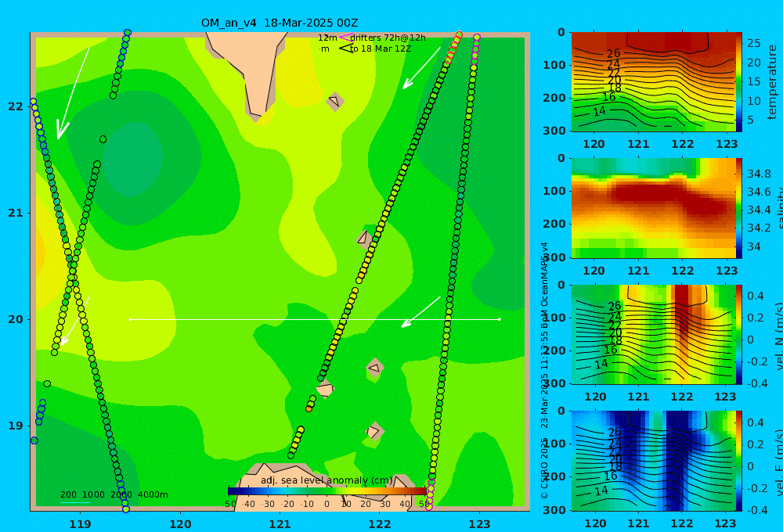Click the small island near 20.8N 121.8E
The image size is (783, 532).
tap(364, 238)
